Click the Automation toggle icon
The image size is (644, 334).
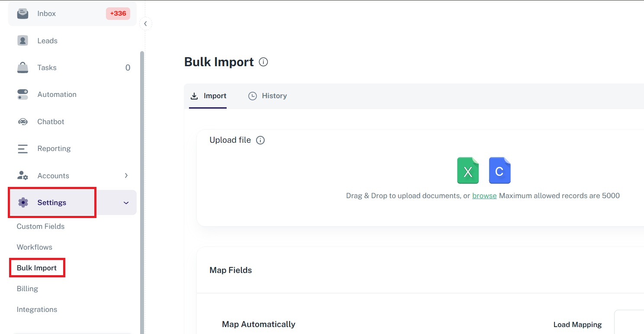click(22, 94)
